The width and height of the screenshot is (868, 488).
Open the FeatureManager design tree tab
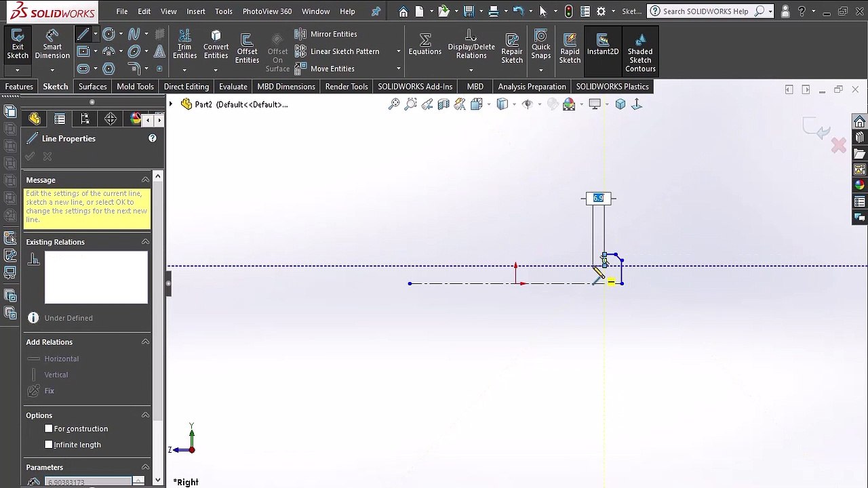pos(35,119)
